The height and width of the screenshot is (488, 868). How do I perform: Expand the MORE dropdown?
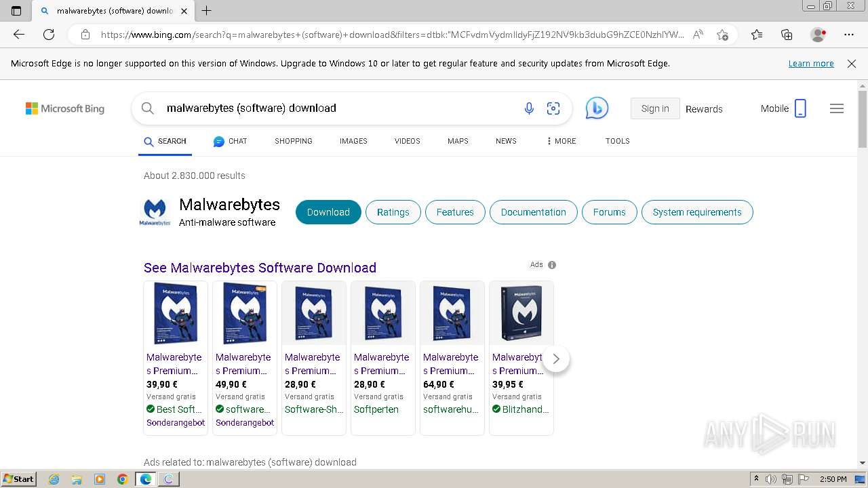[x=561, y=141]
